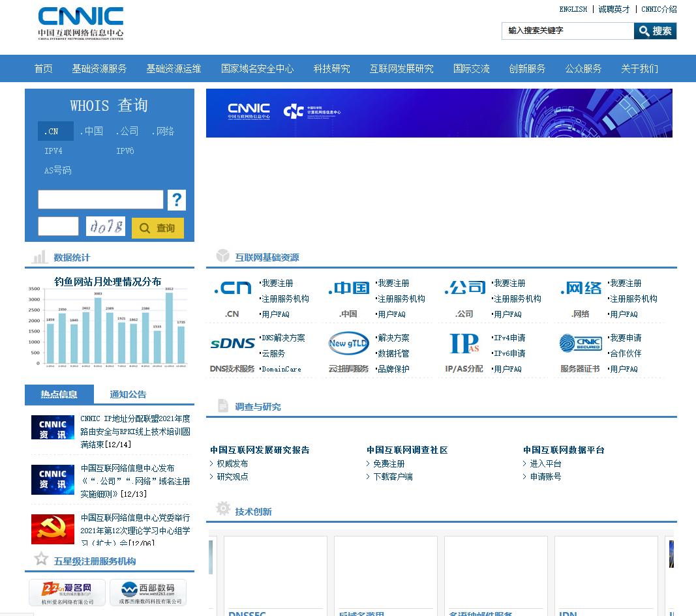
Task: Focus the search keyword input field
Action: (x=567, y=31)
